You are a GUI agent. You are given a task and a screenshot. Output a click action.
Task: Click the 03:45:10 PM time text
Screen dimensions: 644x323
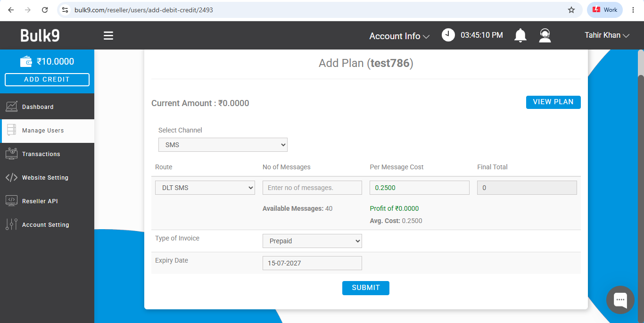(x=482, y=35)
